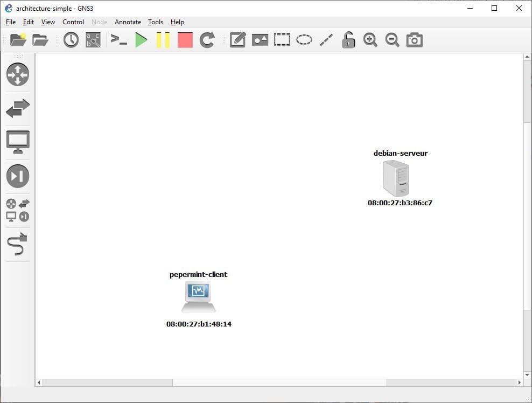Suspend all nodes with the pause icon

(x=163, y=39)
